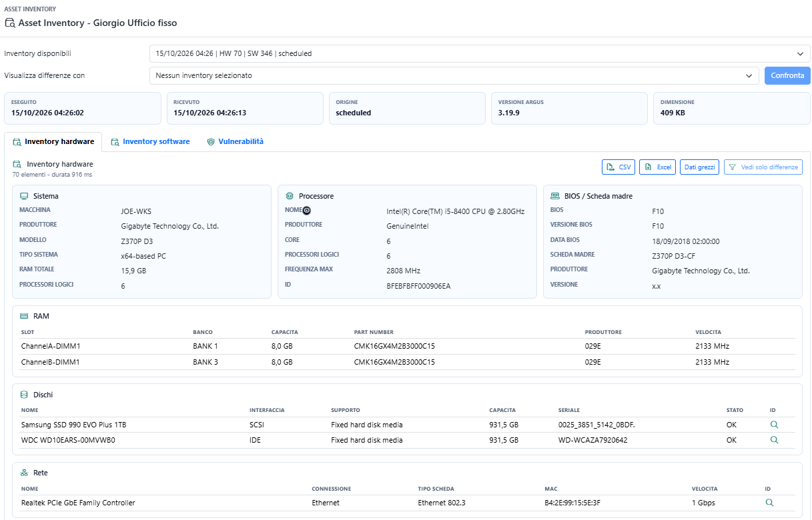The image size is (812, 520).
Task: Toggle Vedi solo differenze filter
Action: (x=763, y=167)
